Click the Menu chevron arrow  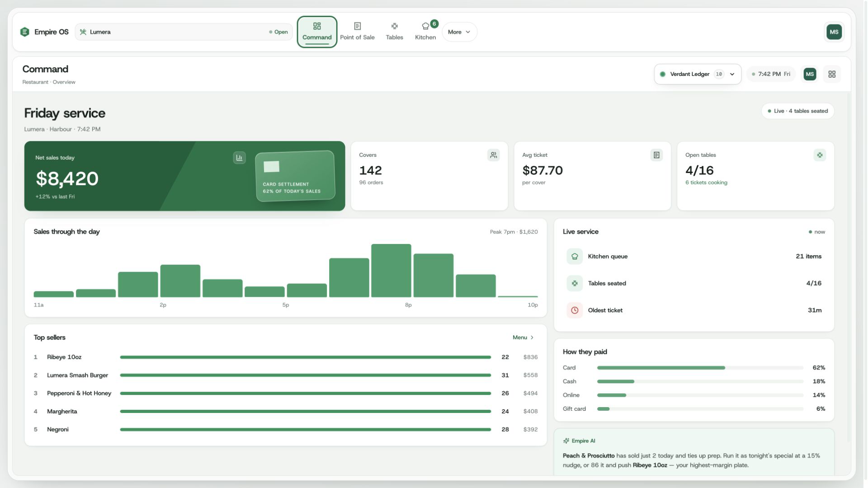point(532,338)
